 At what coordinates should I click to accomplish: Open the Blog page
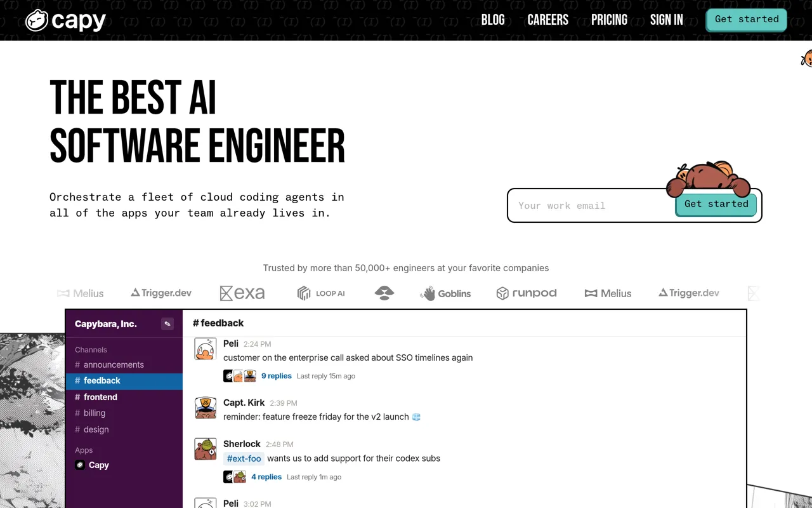pyautogui.click(x=493, y=20)
